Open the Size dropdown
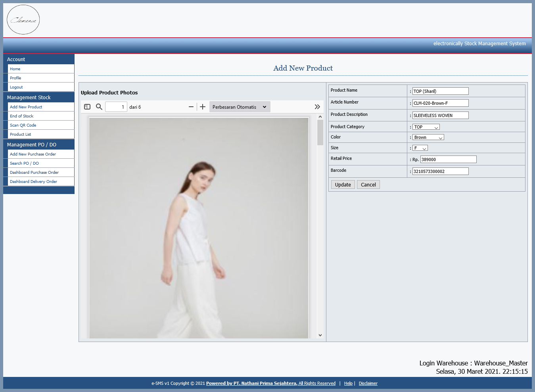535x392 pixels. click(420, 148)
